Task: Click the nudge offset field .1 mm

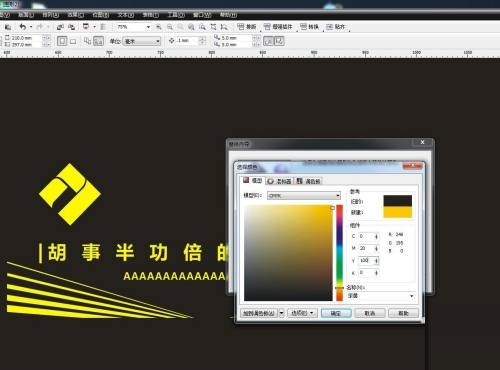Action: 187,41
